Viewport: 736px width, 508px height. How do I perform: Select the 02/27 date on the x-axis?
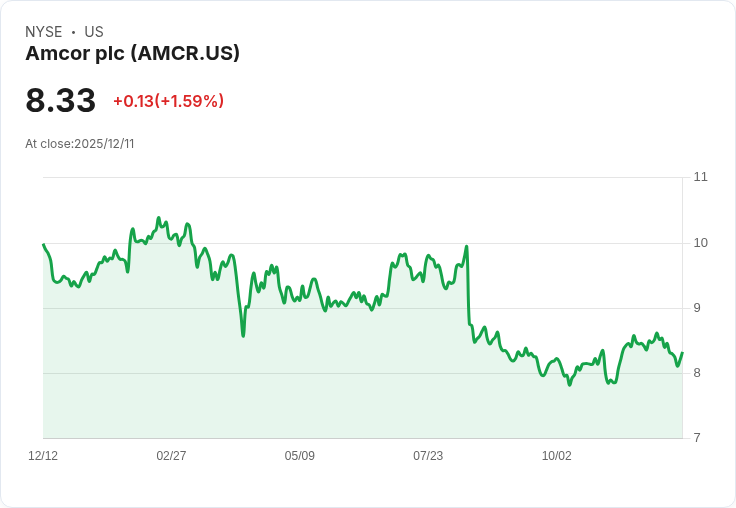click(x=171, y=456)
